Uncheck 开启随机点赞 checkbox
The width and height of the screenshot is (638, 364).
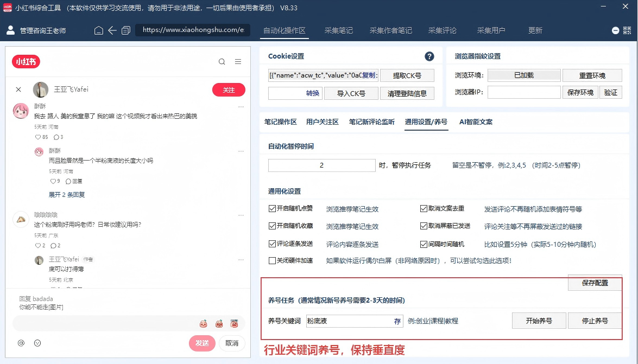pos(272,209)
